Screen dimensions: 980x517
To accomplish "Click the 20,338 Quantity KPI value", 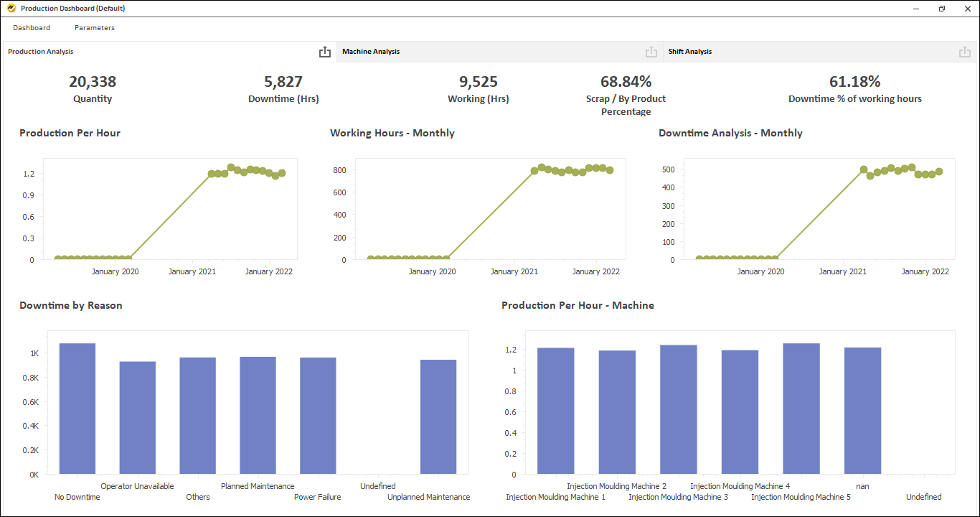I will click(93, 82).
